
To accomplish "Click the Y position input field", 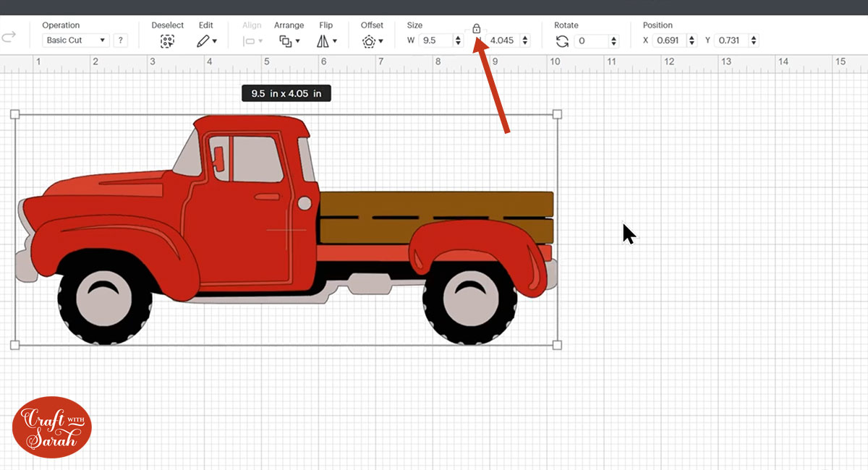I will (731, 40).
